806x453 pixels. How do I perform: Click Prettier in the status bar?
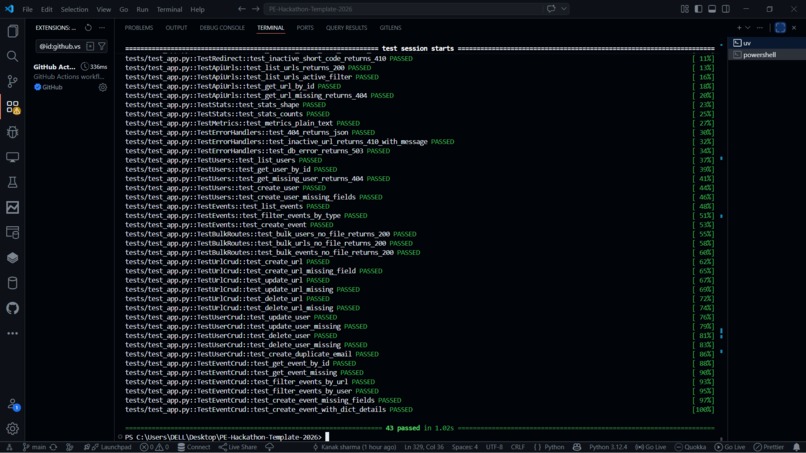click(x=768, y=447)
